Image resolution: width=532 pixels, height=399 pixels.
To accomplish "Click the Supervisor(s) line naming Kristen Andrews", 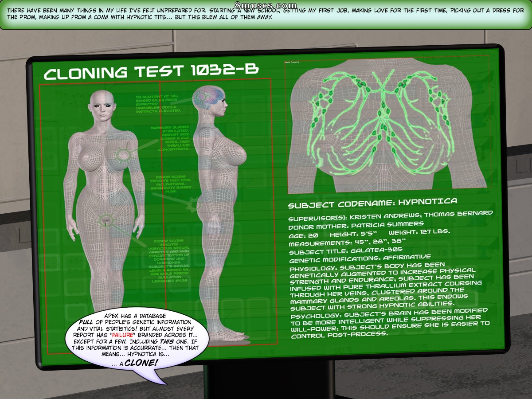I will coord(390,216).
